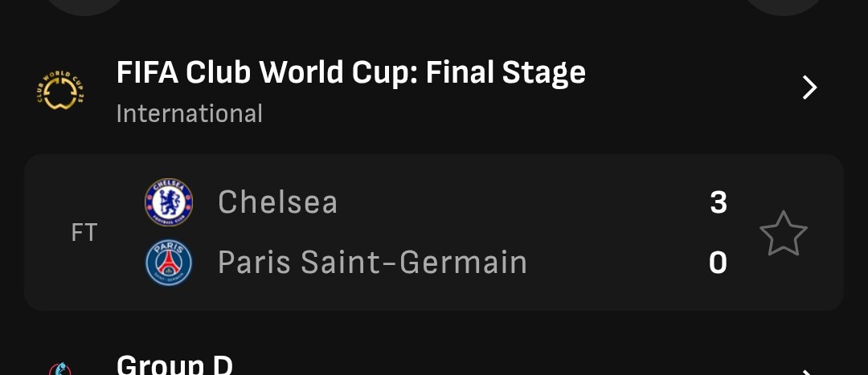Click the round button at top left edge
This screenshot has width=868, height=375.
point(84,6)
